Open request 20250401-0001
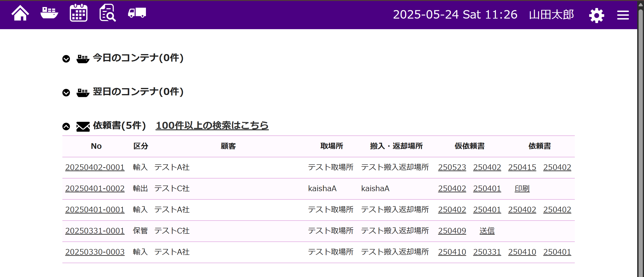Viewport: 644px width, 277px height. (x=95, y=210)
